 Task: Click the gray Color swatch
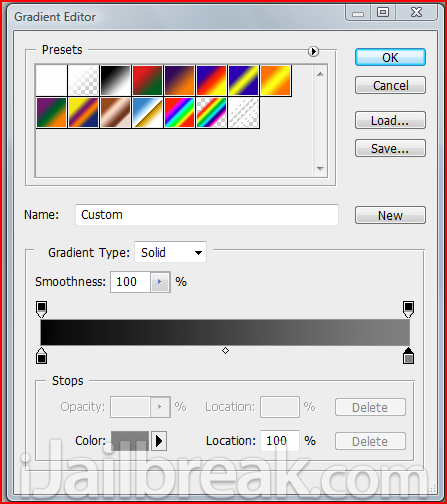[130, 441]
